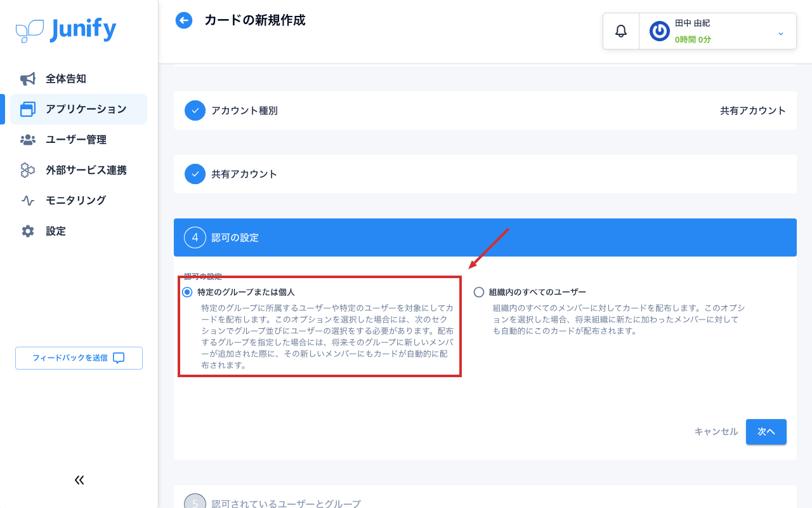Open アプリケーション in sidebar
The width and height of the screenshot is (812, 508).
click(x=79, y=109)
